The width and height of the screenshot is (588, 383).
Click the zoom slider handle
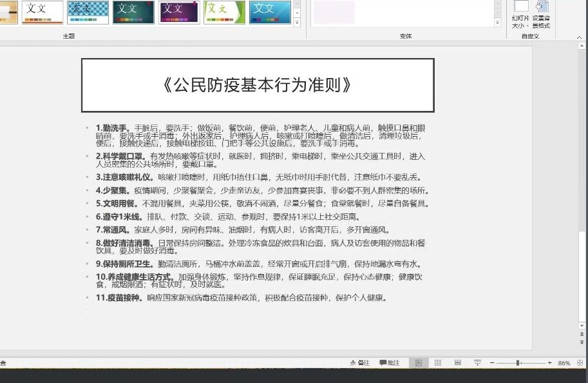point(518,363)
